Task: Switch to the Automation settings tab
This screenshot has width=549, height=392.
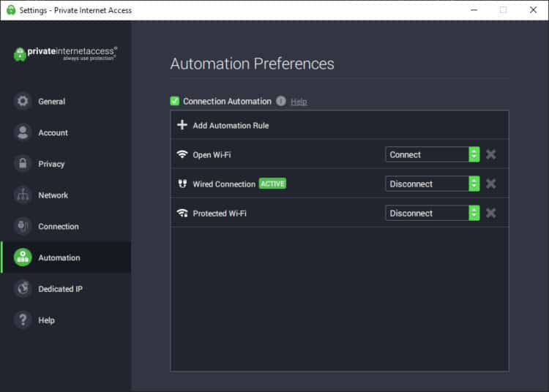Action: point(59,257)
